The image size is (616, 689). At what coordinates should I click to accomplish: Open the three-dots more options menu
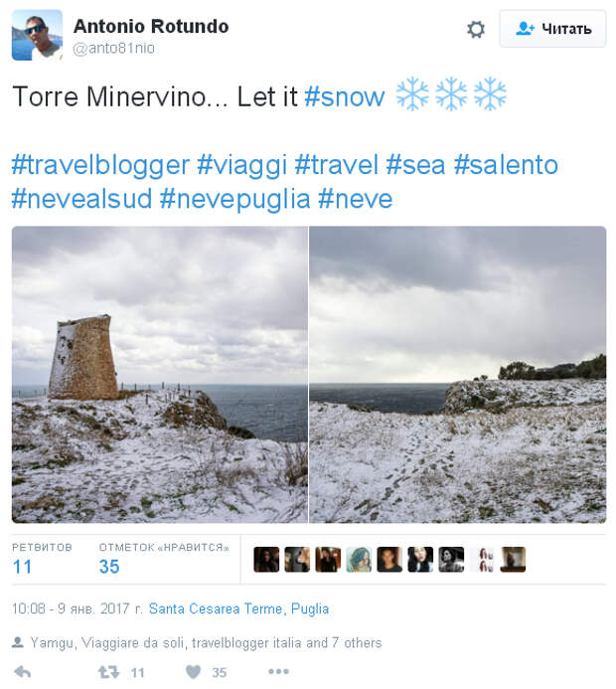[x=278, y=671]
